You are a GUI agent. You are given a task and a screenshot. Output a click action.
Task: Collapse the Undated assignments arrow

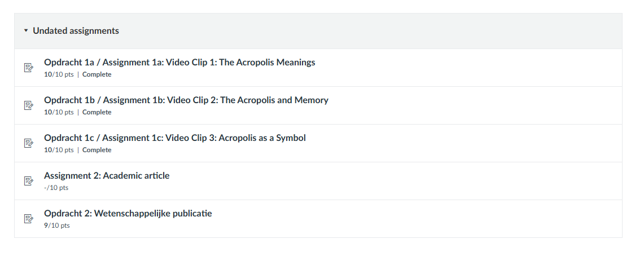point(26,31)
